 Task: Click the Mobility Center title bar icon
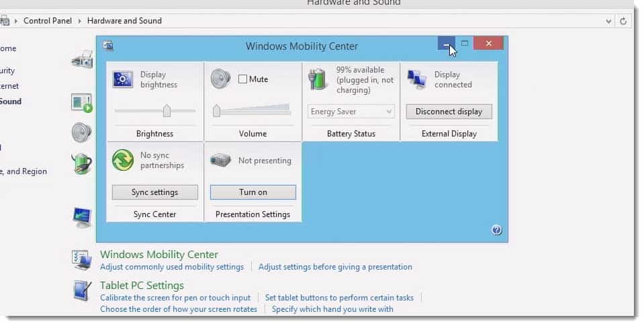pos(108,45)
